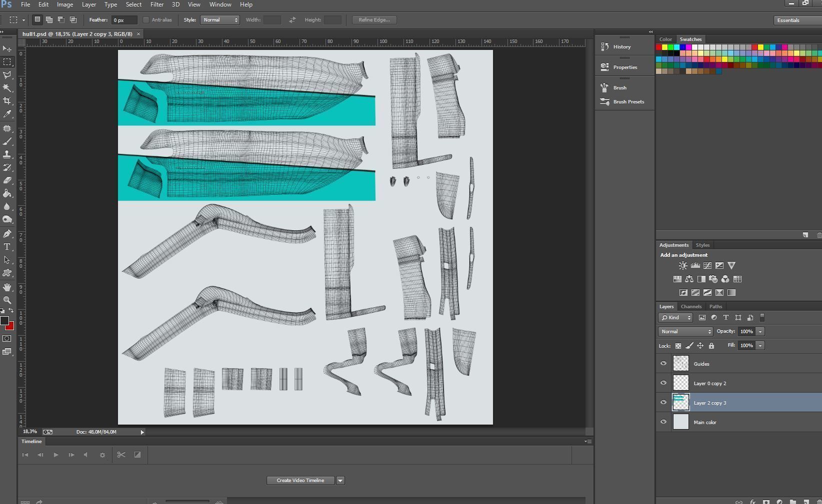Viewport: 822px width, 504px height.
Task: Click Exposure adjustment icon
Action: (x=719, y=266)
